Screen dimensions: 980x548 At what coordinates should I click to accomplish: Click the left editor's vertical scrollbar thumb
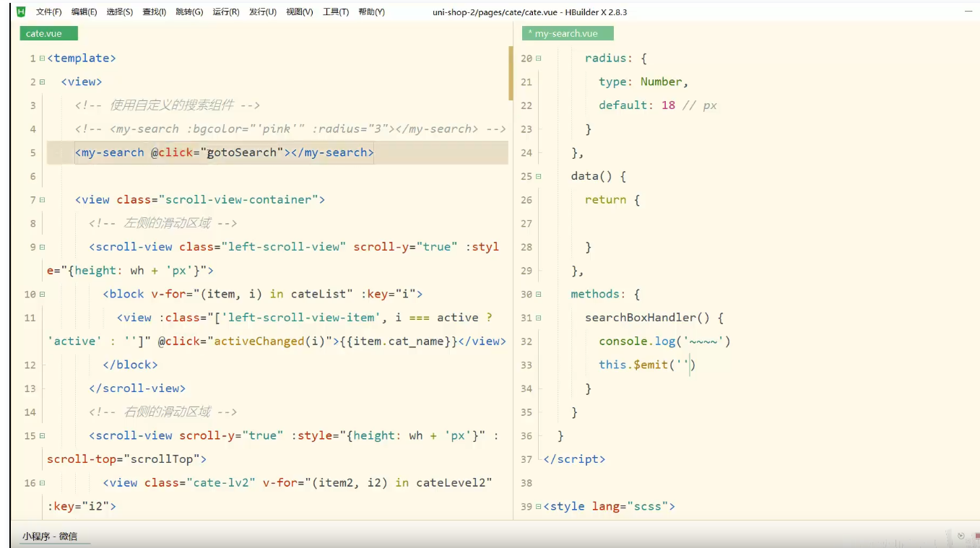pos(511,73)
